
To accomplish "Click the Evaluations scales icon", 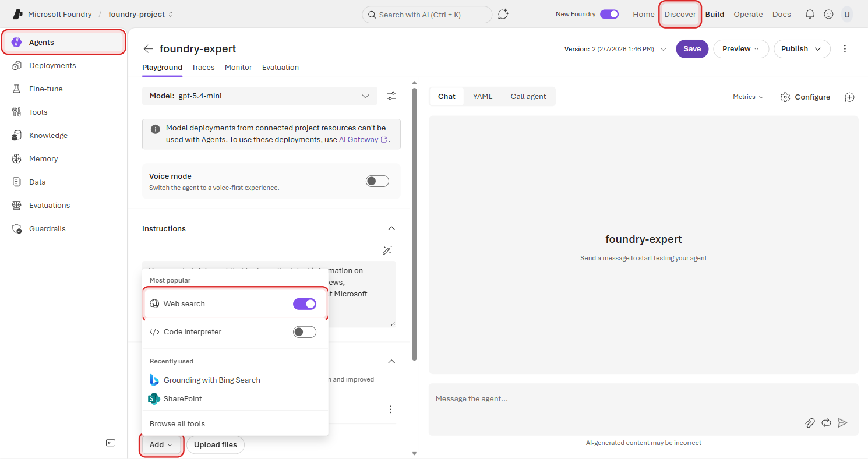I will click(17, 205).
